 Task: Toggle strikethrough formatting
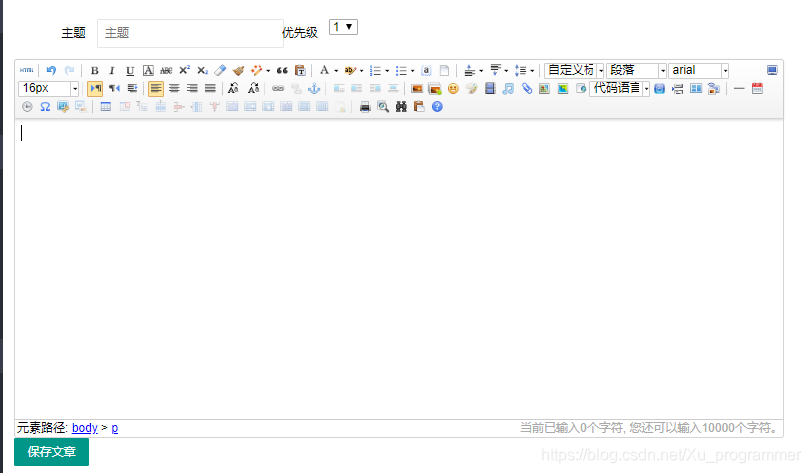(x=166, y=70)
